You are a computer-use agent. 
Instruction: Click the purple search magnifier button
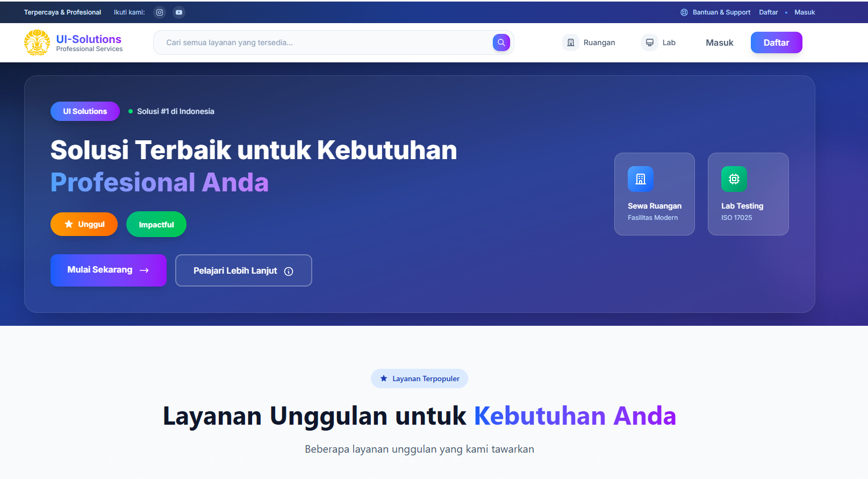tap(501, 42)
